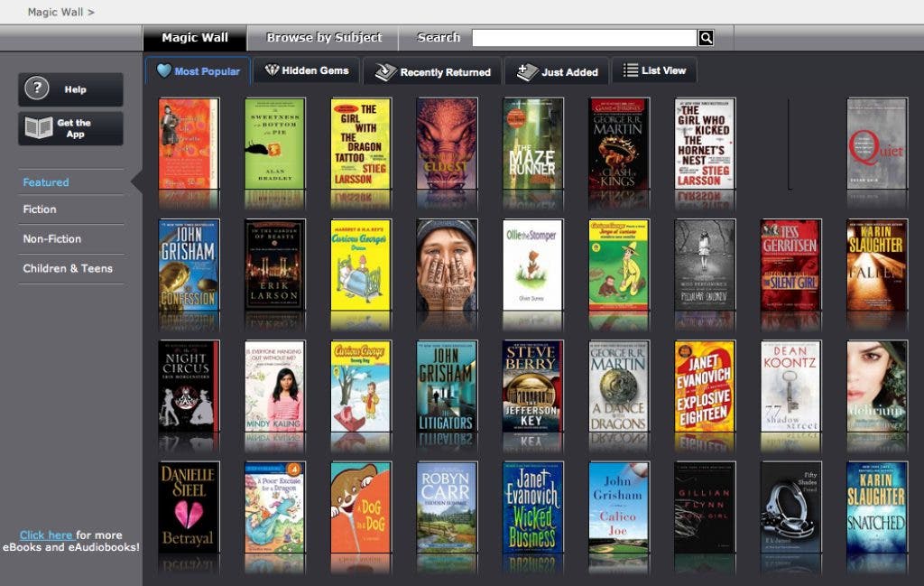Viewport: 924px width, 586px height.
Task: Click the Magic Wall breadcrumb text
Action: tap(55, 12)
